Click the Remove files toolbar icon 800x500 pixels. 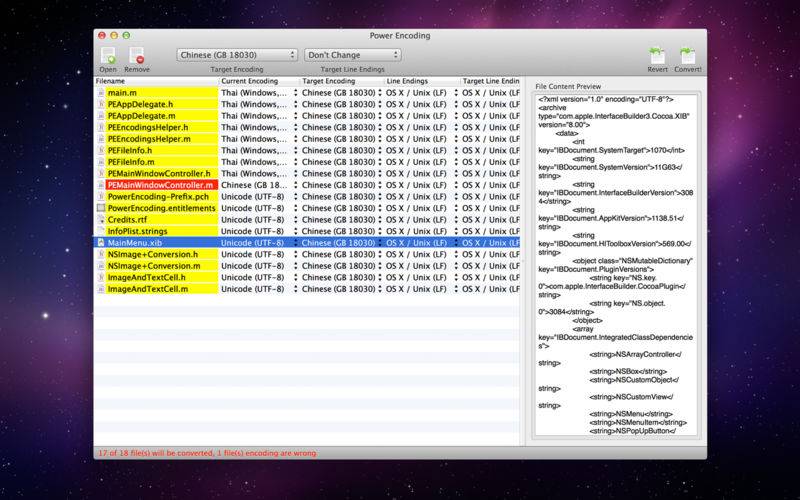point(137,55)
